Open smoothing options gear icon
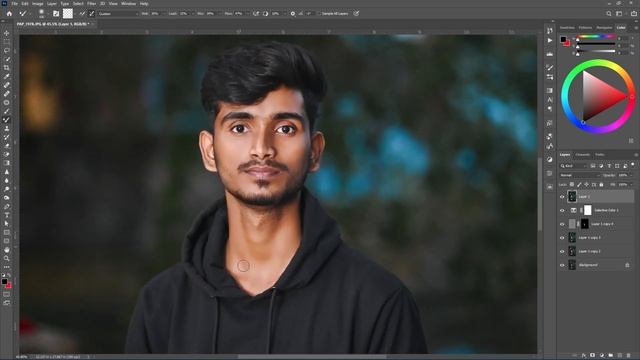Viewport: 640px width, 360px height. (293, 13)
